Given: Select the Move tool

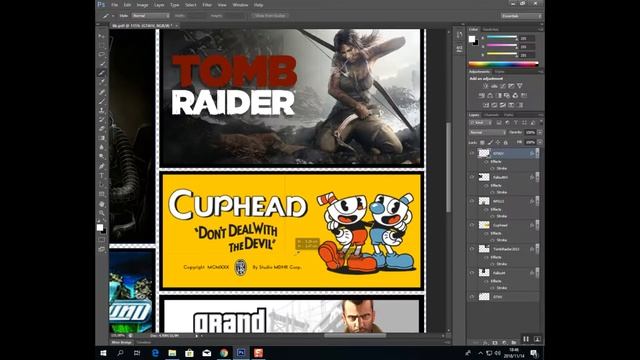Looking at the screenshot, I should click(101, 36).
